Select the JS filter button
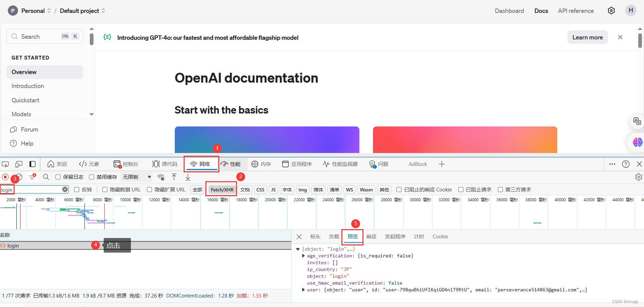This screenshot has height=307, width=644. [273, 190]
